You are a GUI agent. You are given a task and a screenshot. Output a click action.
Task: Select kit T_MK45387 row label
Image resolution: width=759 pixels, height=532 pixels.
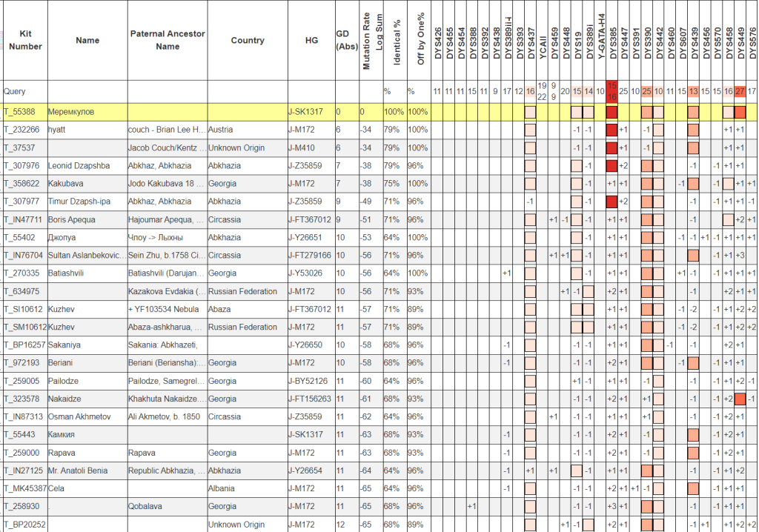point(24,488)
